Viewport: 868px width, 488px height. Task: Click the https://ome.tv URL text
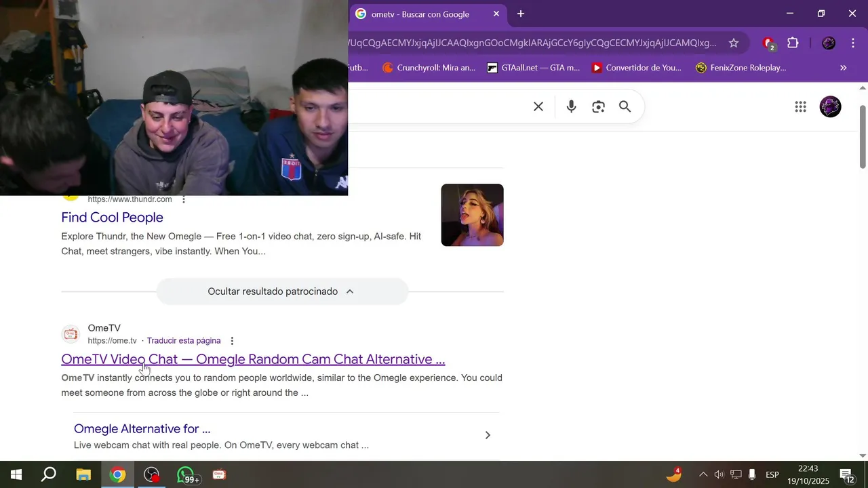(112, 341)
